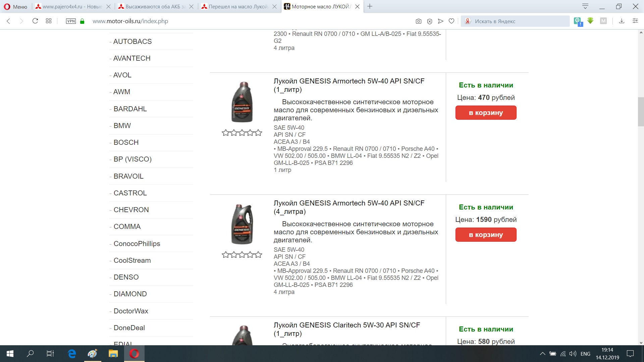Show hidden system tray icons chevron
644x362 pixels.
tap(542, 354)
